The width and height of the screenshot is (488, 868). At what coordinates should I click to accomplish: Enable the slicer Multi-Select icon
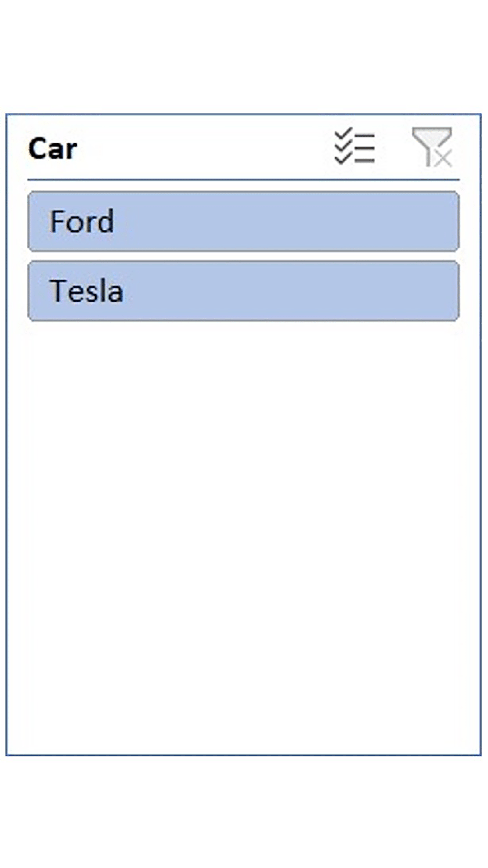coord(354,146)
